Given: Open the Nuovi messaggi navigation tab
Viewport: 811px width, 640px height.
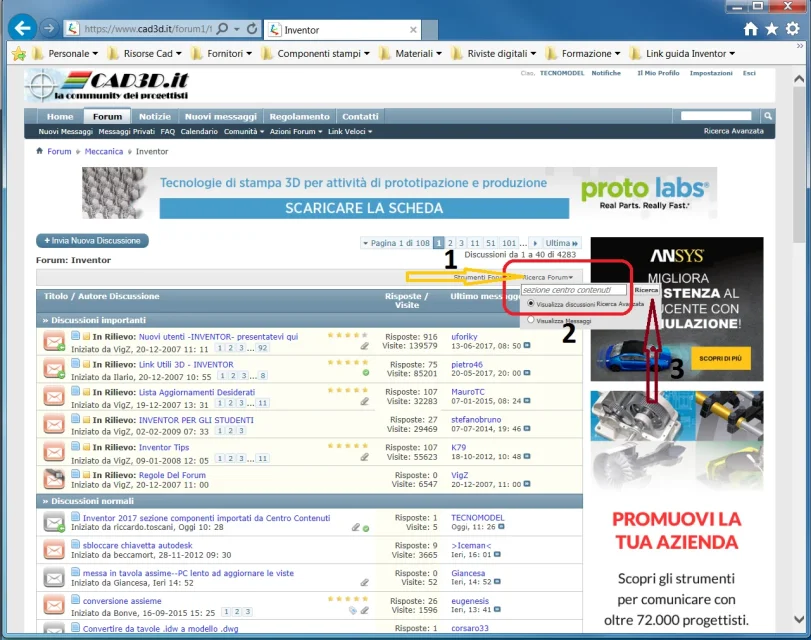Looking at the screenshot, I should 221,116.
